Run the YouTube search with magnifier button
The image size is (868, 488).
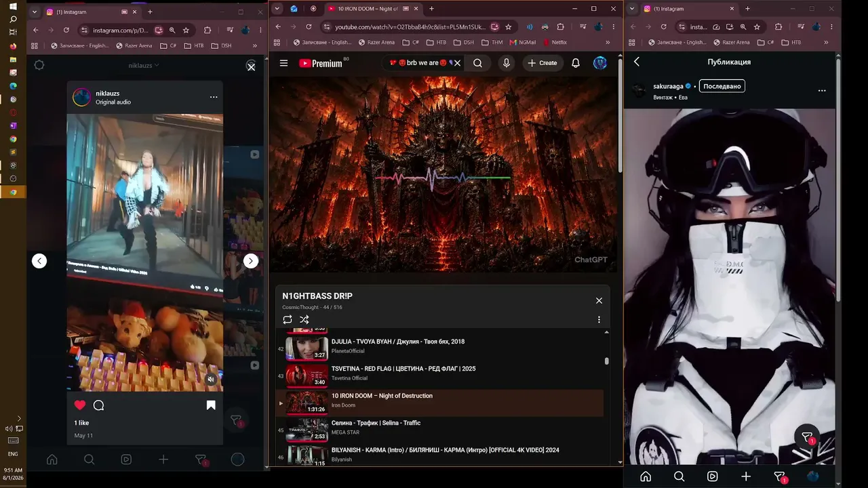coord(477,63)
